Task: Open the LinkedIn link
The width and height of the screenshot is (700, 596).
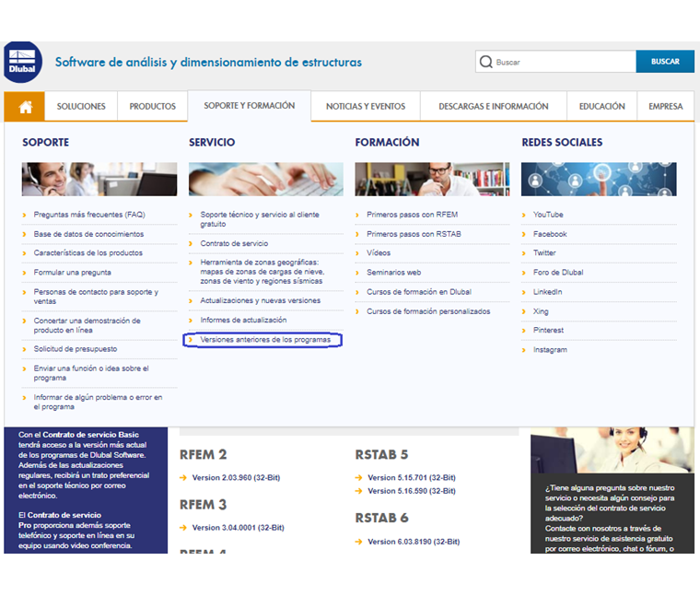Action: [x=547, y=292]
